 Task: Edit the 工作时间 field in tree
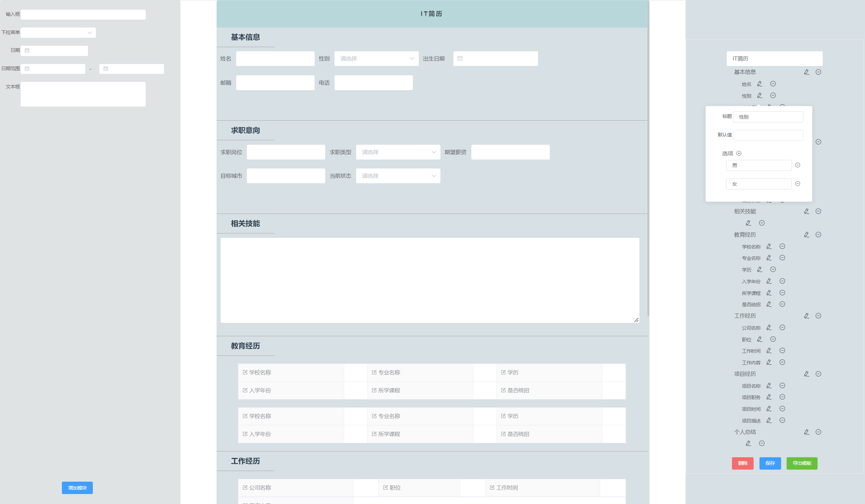click(769, 350)
